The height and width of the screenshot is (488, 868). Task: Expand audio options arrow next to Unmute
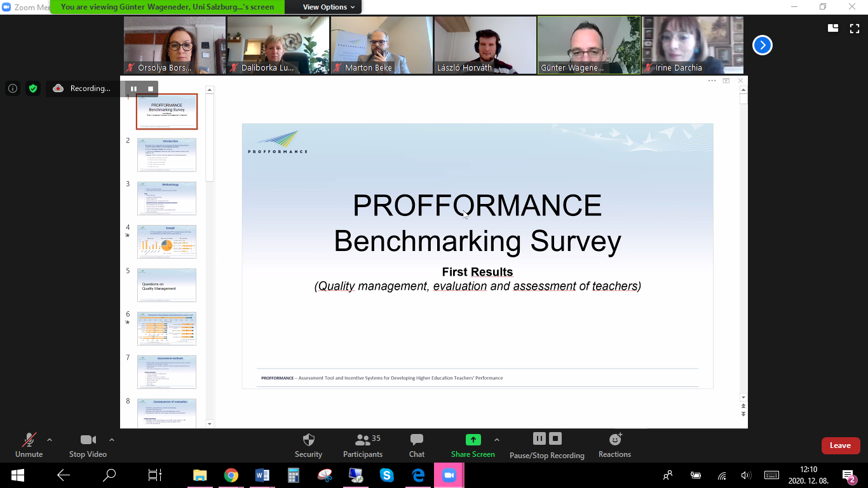click(50, 440)
